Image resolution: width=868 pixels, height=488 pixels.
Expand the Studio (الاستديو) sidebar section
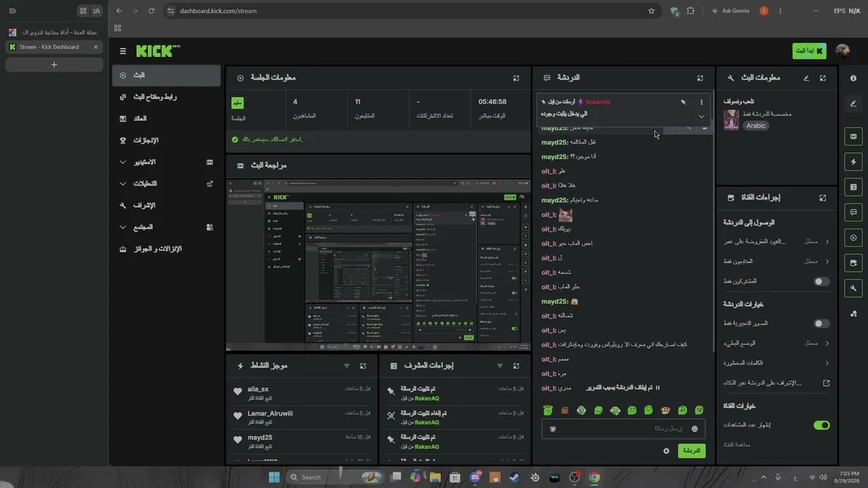(x=166, y=162)
